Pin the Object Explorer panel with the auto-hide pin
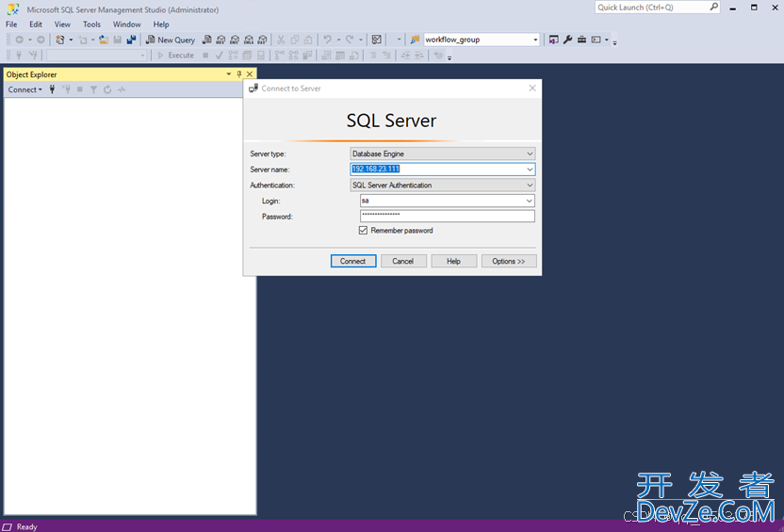 [x=239, y=74]
